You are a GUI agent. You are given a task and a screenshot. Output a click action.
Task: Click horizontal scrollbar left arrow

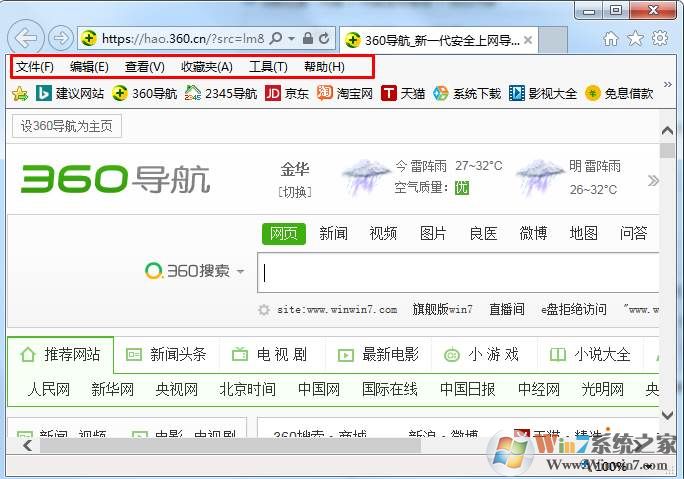click(x=27, y=445)
